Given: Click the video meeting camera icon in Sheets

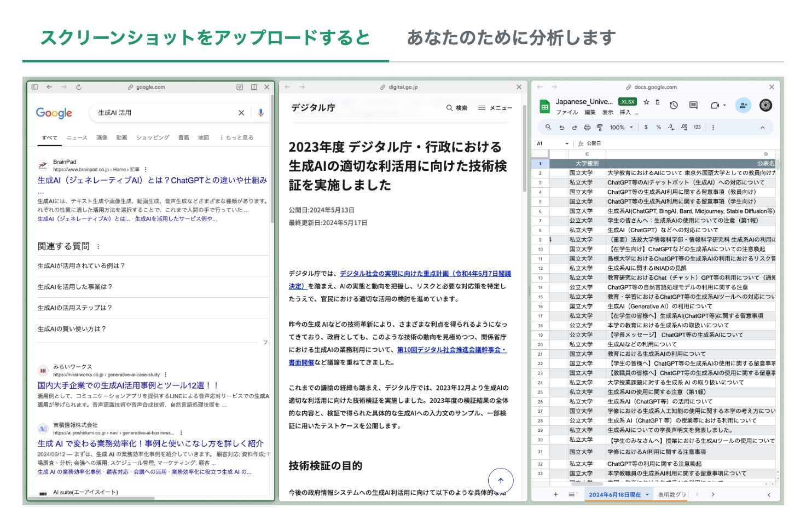Looking at the screenshot, I should 715,105.
